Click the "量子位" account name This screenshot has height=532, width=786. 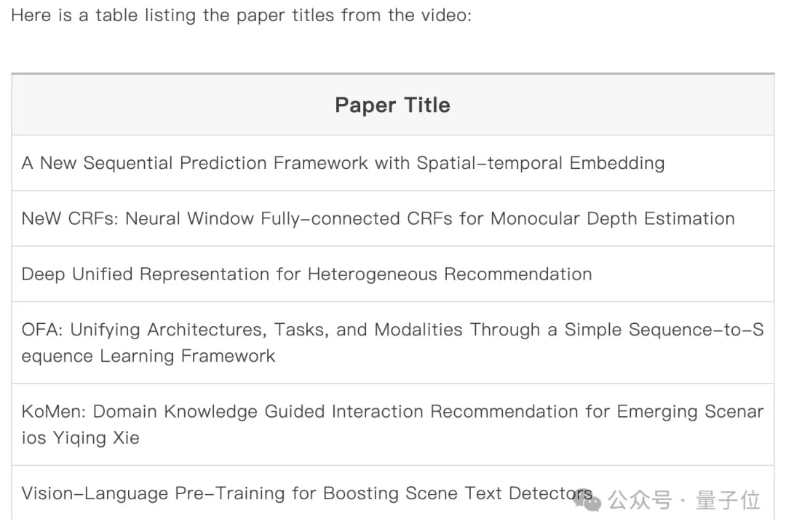coord(728,500)
